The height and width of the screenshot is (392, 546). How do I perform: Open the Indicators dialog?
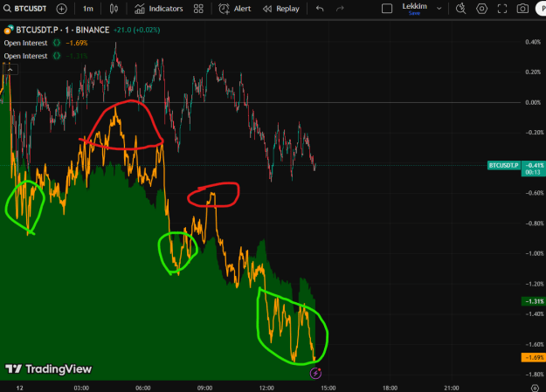pos(159,9)
